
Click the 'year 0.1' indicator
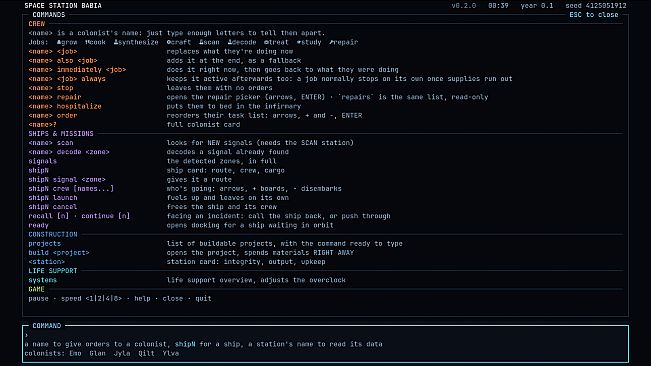click(537, 6)
